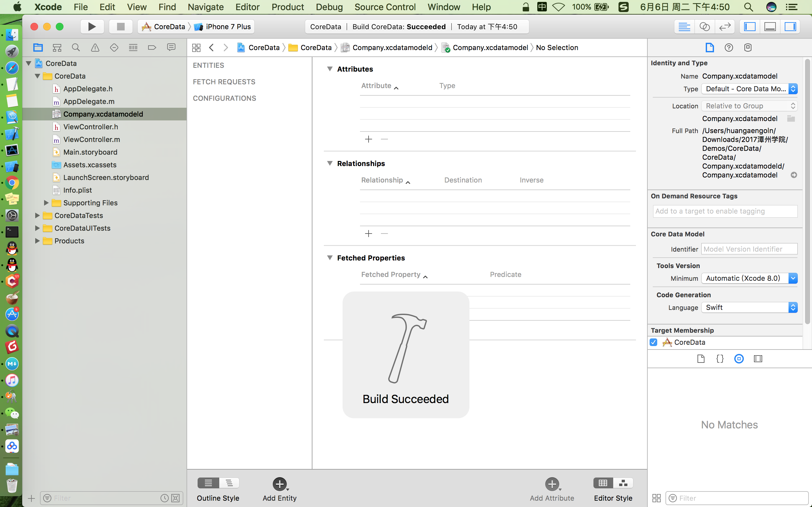Open the Source Control menu
Screen dimensions: 812x507
pos(385,7)
